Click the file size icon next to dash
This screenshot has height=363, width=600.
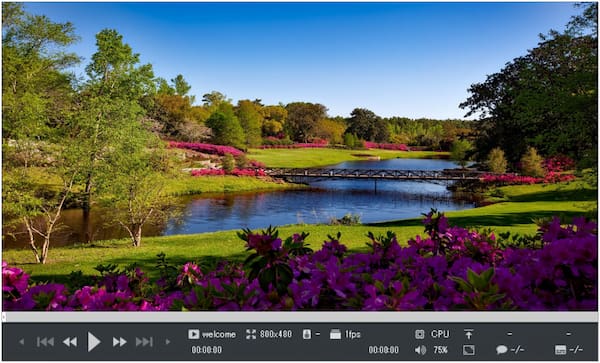[307, 334]
